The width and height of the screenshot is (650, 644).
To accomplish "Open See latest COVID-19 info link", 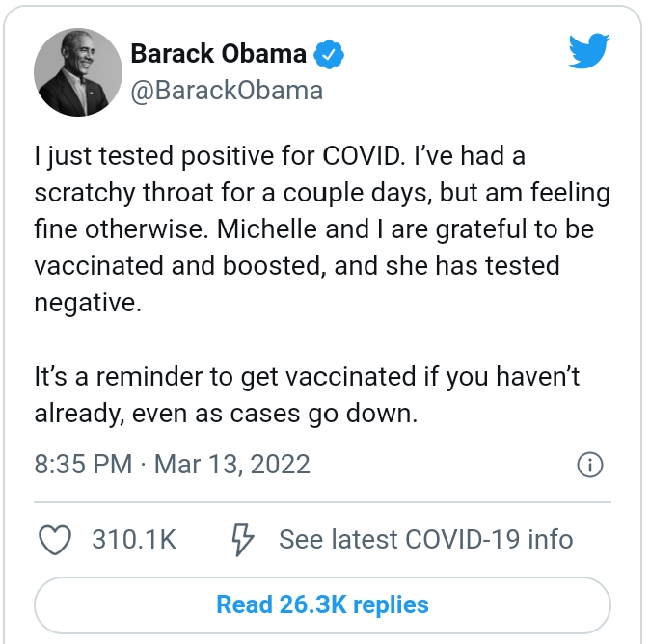I will tap(425, 540).
